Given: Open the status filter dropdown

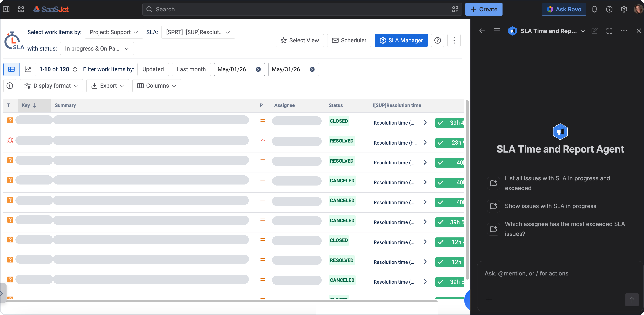Looking at the screenshot, I should (97, 48).
